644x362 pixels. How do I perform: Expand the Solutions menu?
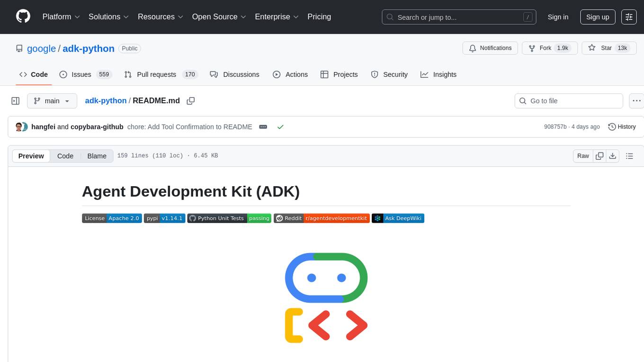pyautogui.click(x=109, y=17)
